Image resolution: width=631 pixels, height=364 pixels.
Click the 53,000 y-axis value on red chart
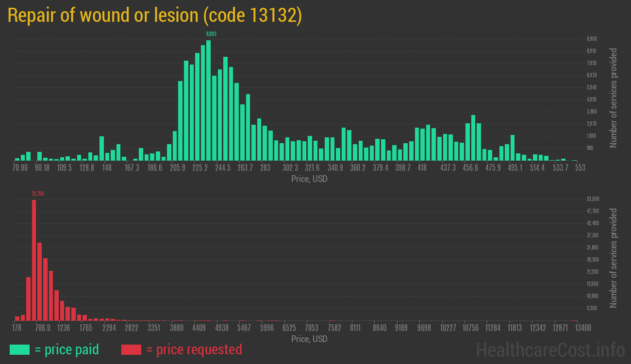click(593, 199)
